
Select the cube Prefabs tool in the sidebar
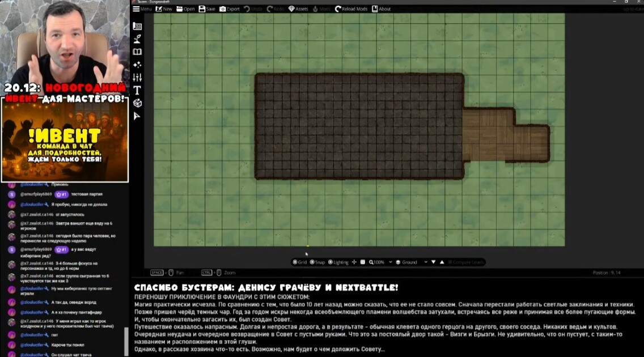tap(138, 103)
